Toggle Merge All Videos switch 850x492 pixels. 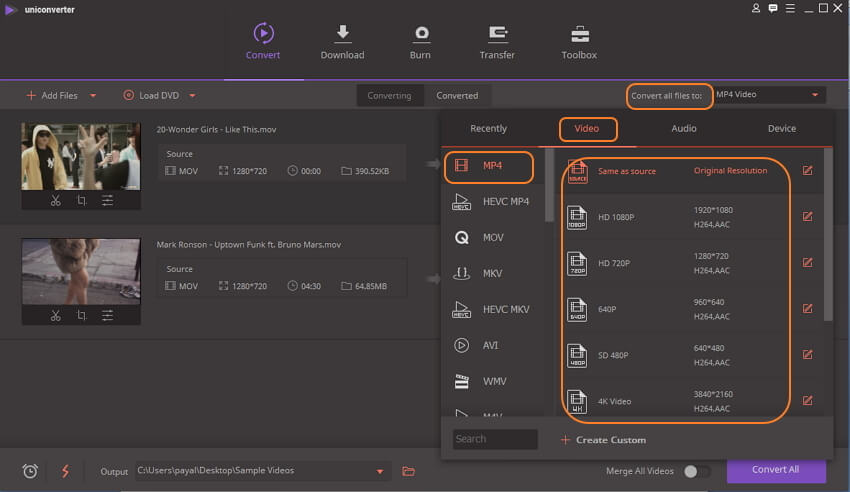click(697, 471)
